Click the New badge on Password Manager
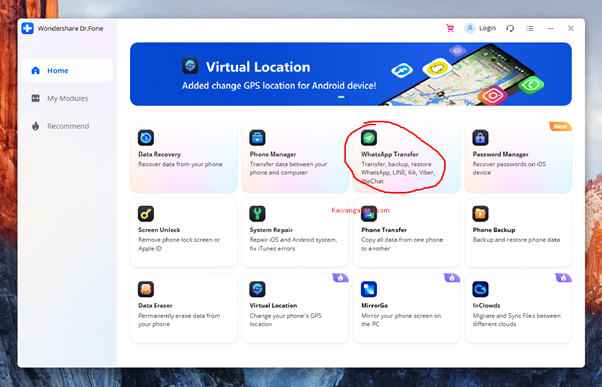Screen dimensions: 602x387 coord(560,126)
